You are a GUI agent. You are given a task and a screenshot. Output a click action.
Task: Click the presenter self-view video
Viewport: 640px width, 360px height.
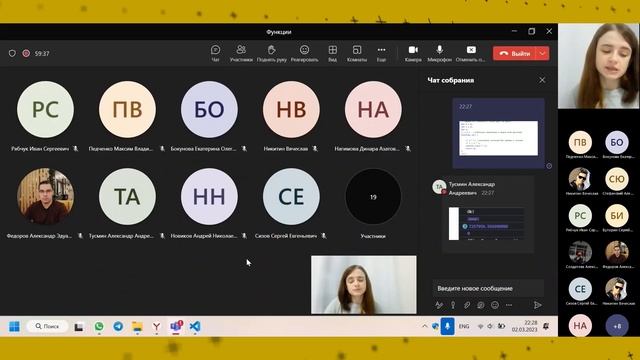[364, 284]
